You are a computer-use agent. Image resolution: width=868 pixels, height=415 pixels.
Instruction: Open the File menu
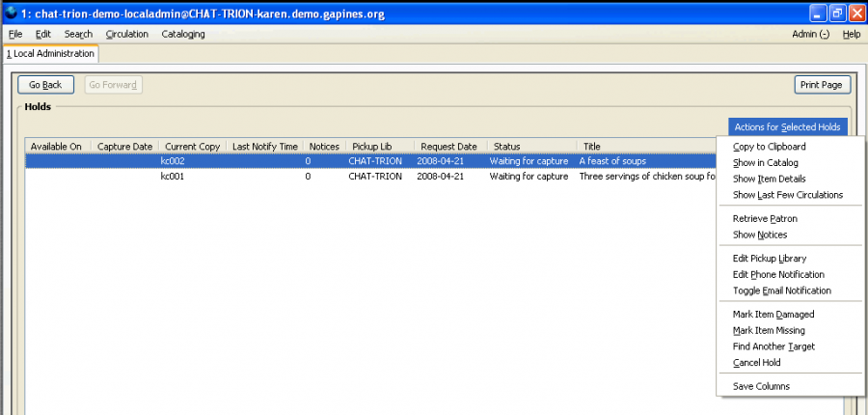14,34
